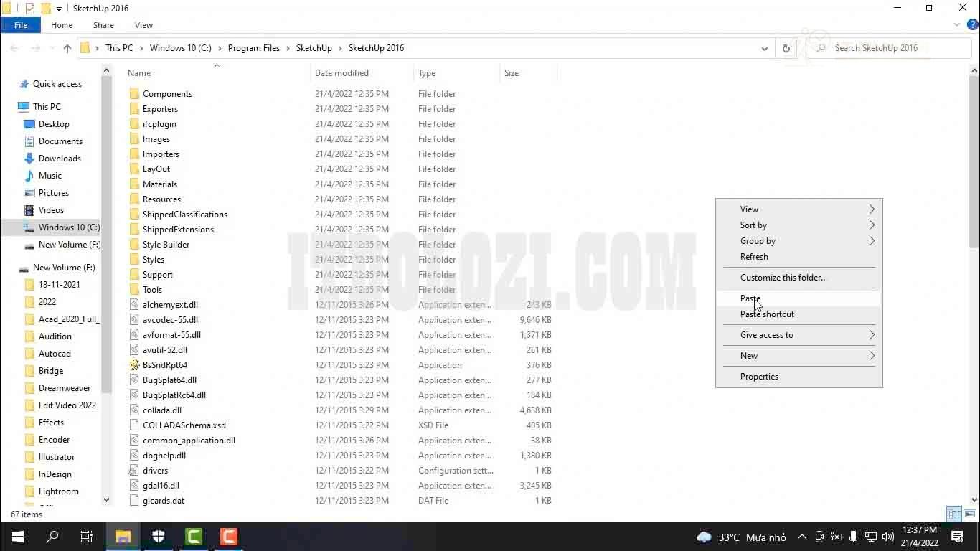Click the Up one level arrow
The height and width of the screenshot is (551, 980).
[67, 48]
